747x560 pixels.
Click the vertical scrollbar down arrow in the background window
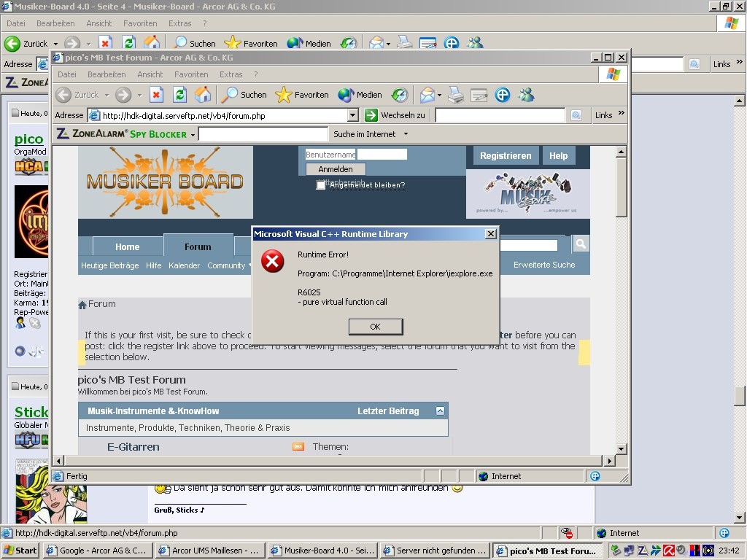coord(740,518)
